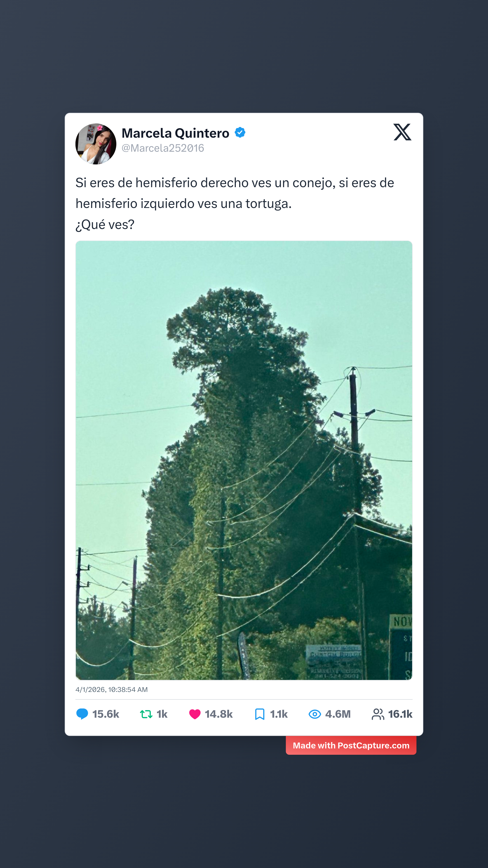488x868 pixels.
Task: Open Marcela Quintero's profile picture
Action: [96, 144]
